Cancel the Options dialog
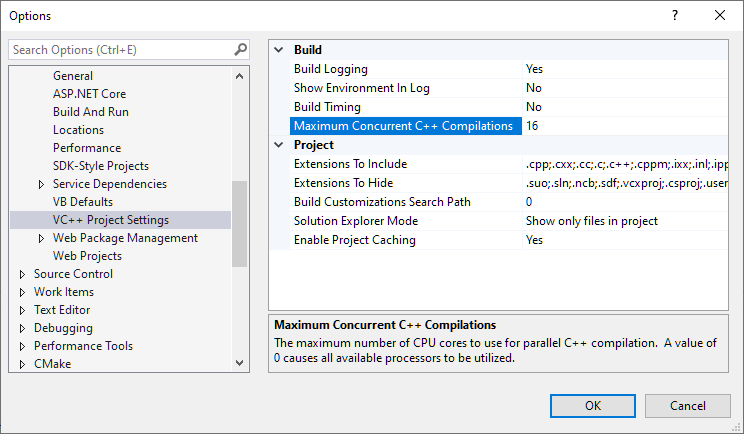The height and width of the screenshot is (434, 744). click(687, 406)
